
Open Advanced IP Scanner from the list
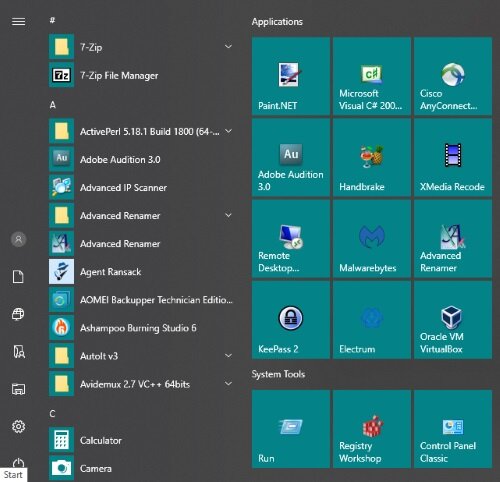click(141, 188)
